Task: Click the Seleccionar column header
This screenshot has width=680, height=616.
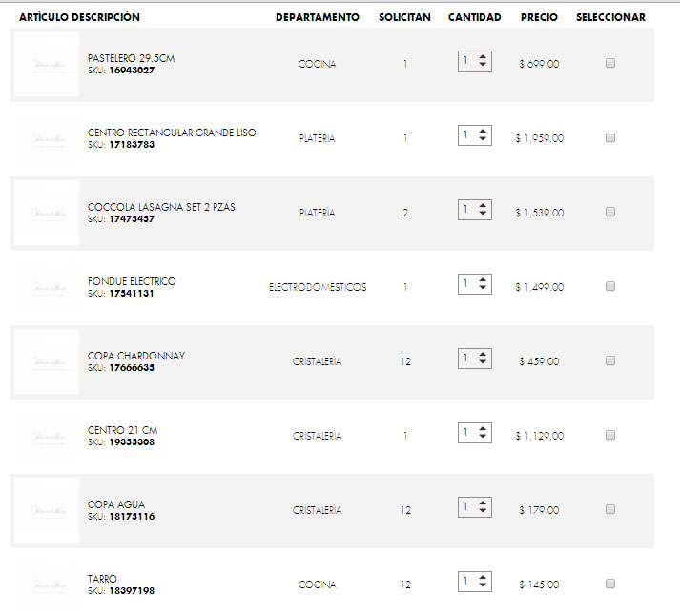Action: pos(610,17)
